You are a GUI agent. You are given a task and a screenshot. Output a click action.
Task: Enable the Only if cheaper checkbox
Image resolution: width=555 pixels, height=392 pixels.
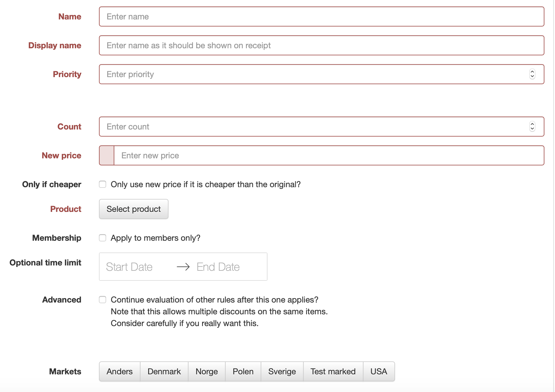pyautogui.click(x=103, y=184)
